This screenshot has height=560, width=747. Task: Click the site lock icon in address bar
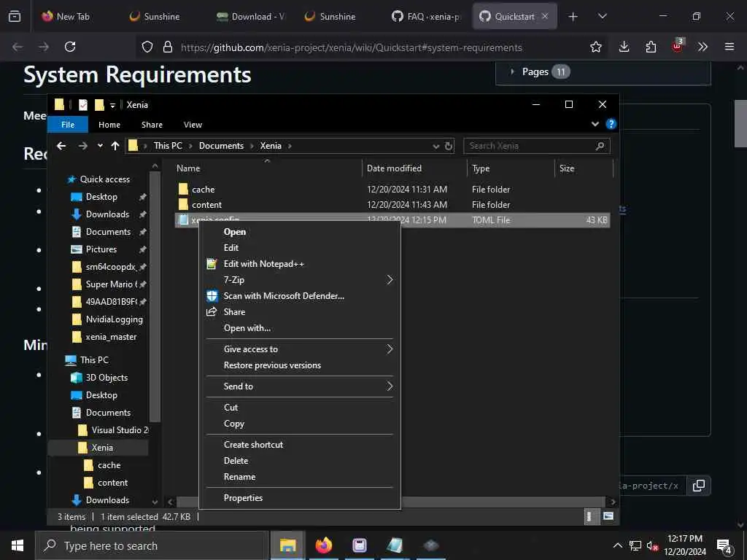(x=167, y=47)
